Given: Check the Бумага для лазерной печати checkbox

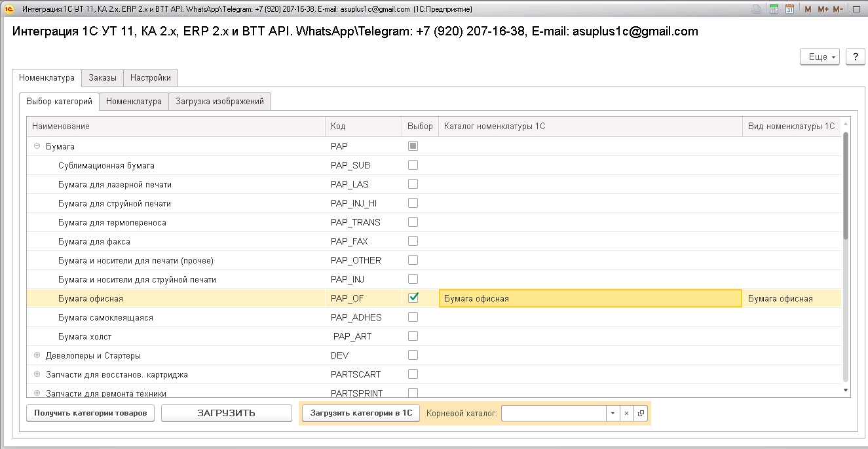Looking at the screenshot, I should pyautogui.click(x=413, y=184).
